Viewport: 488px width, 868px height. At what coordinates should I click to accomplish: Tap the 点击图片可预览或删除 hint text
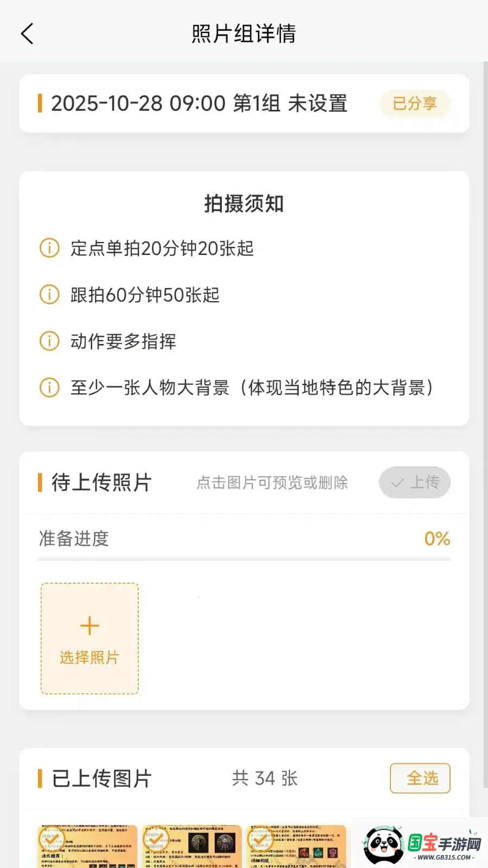click(272, 482)
